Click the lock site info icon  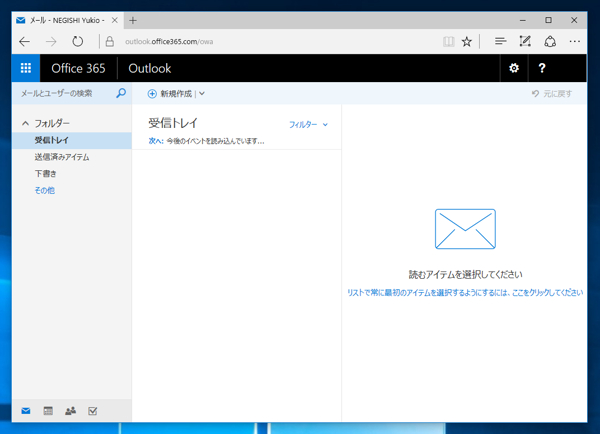110,41
